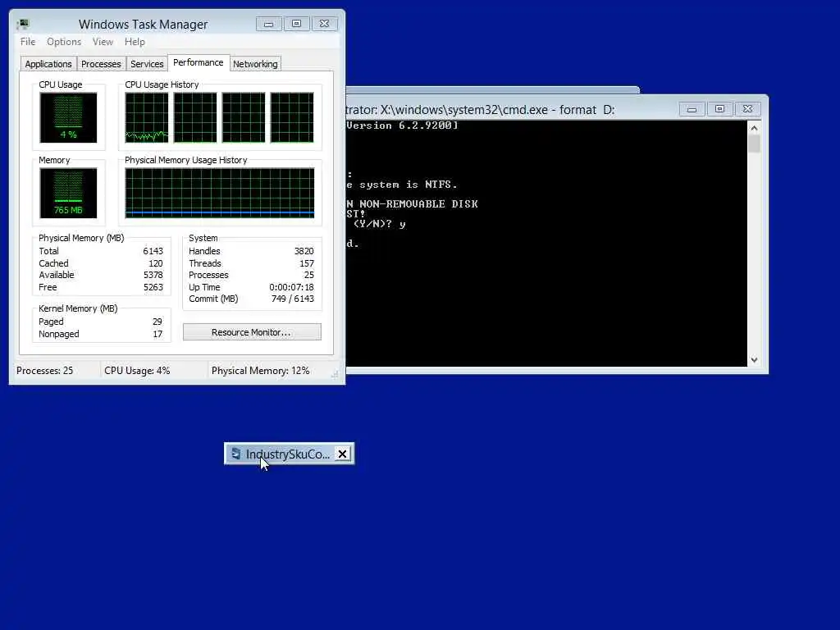Click the Task Manager title bar icon
The width and height of the screenshot is (840, 630).
[x=23, y=24]
